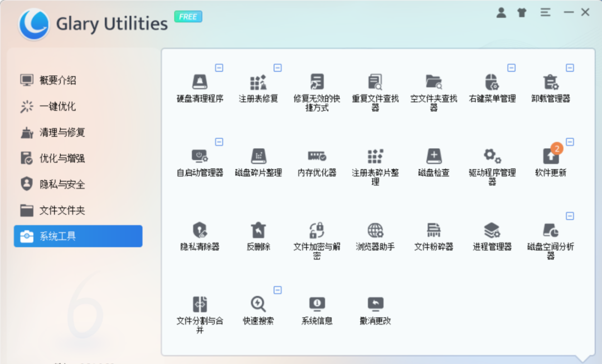Open 空文件夹查找器 empty folder finder
The width and height of the screenshot is (602, 364).
(x=434, y=93)
